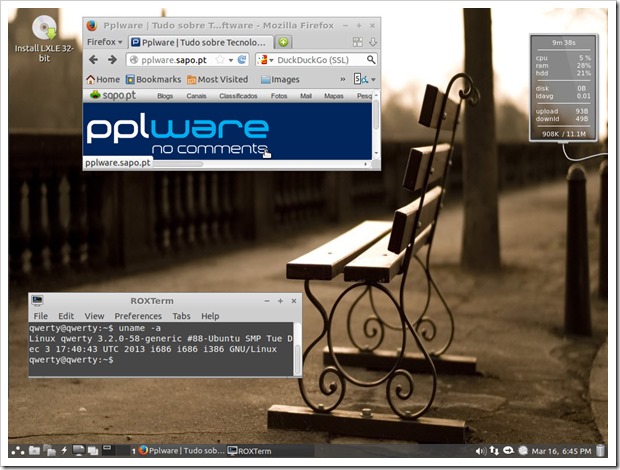Click the Firefox logo in title bar
Image resolution: width=620 pixels, height=470 pixels.
click(92, 25)
